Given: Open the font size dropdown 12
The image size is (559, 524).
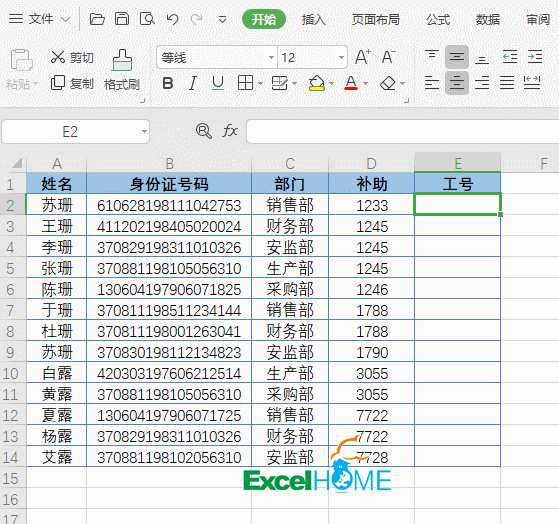Looking at the screenshot, I should pos(341,57).
